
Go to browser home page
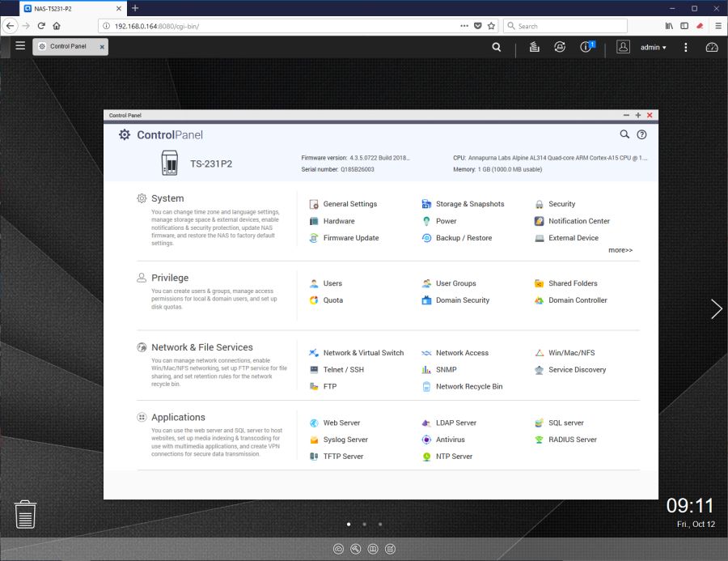click(x=57, y=26)
